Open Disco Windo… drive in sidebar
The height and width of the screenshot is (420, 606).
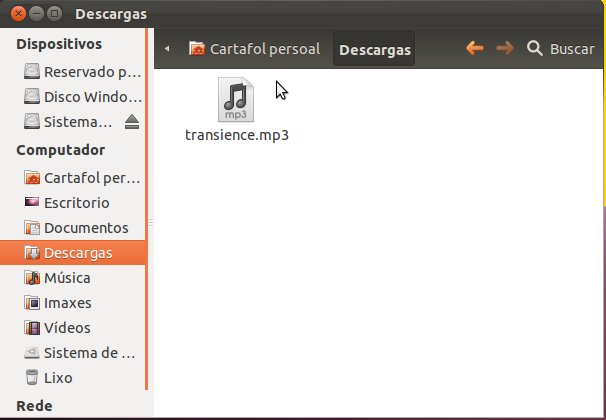[x=73, y=97]
